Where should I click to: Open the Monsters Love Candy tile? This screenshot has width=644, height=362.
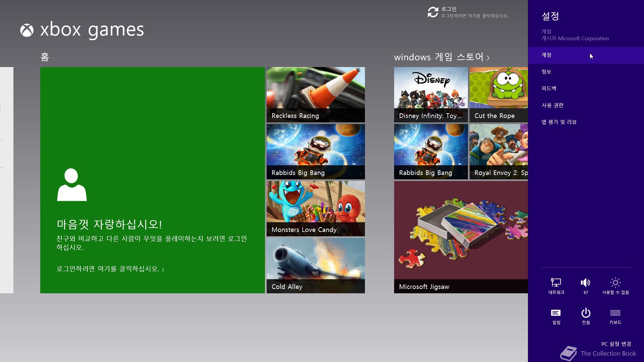(x=316, y=208)
